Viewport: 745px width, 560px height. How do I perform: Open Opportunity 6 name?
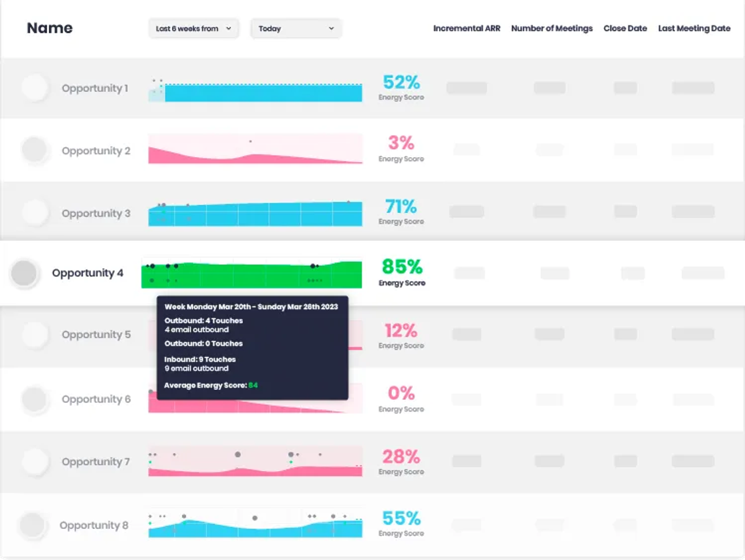pyautogui.click(x=96, y=399)
